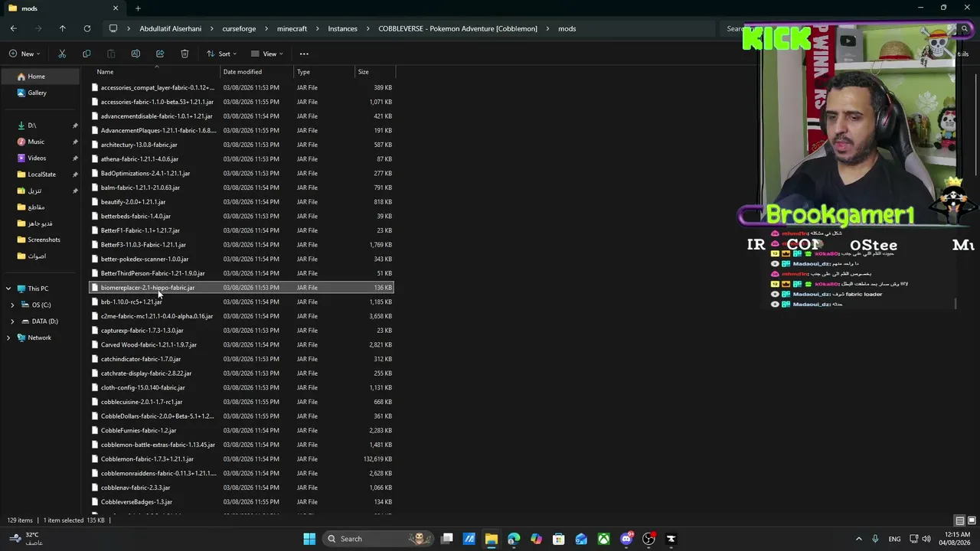
Task: Click the microphone icon in the system tray
Action: 875,539
